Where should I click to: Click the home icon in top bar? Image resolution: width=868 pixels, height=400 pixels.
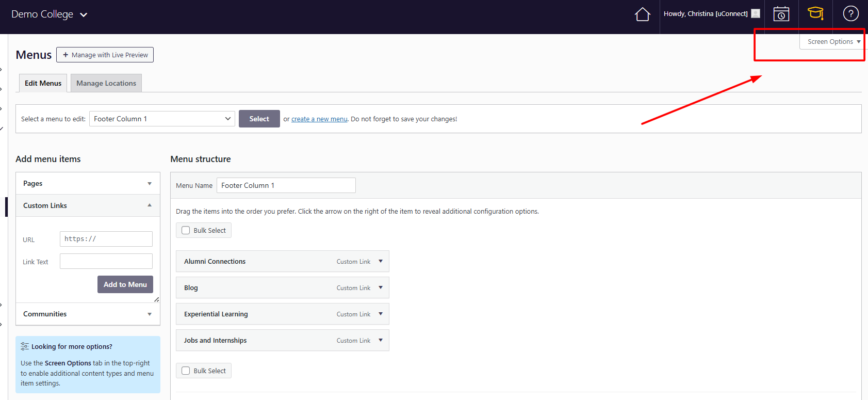pyautogui.click(x=642, y=14)
